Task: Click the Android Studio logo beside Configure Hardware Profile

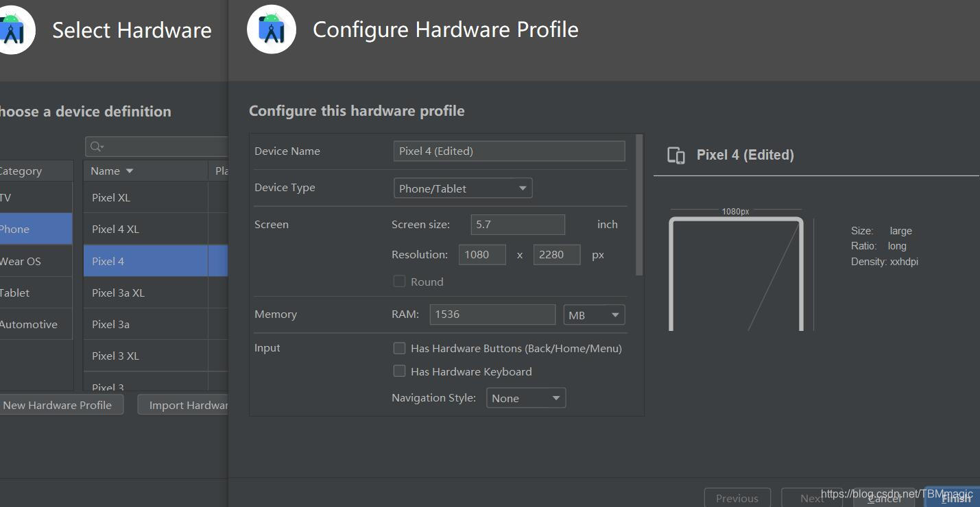Action: pyautogui.click(x=272, y=29)
